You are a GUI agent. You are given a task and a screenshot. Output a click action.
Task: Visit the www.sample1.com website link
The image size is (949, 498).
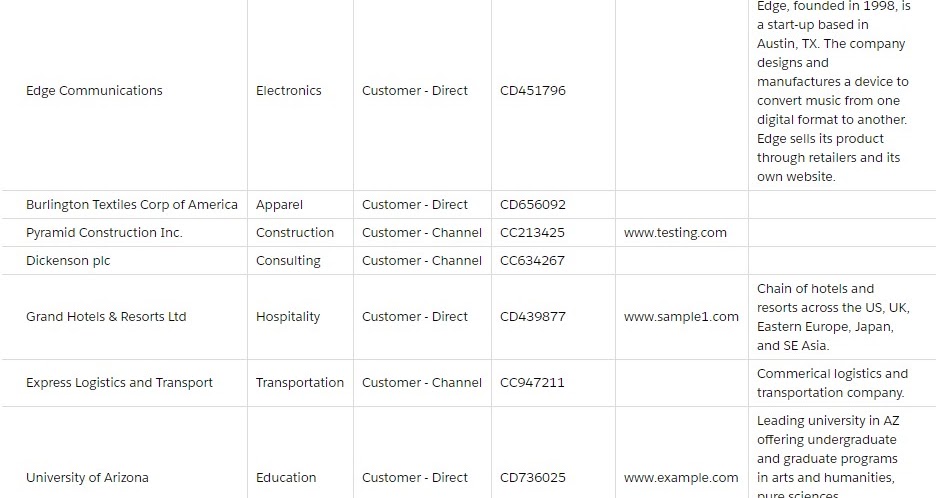(681, 316)
